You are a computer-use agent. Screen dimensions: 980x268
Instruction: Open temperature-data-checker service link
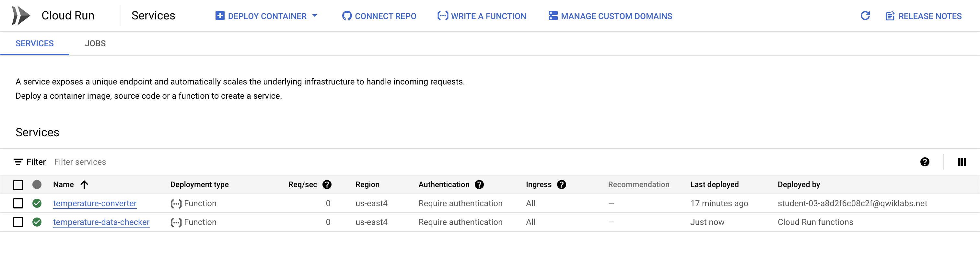(101, 222)
